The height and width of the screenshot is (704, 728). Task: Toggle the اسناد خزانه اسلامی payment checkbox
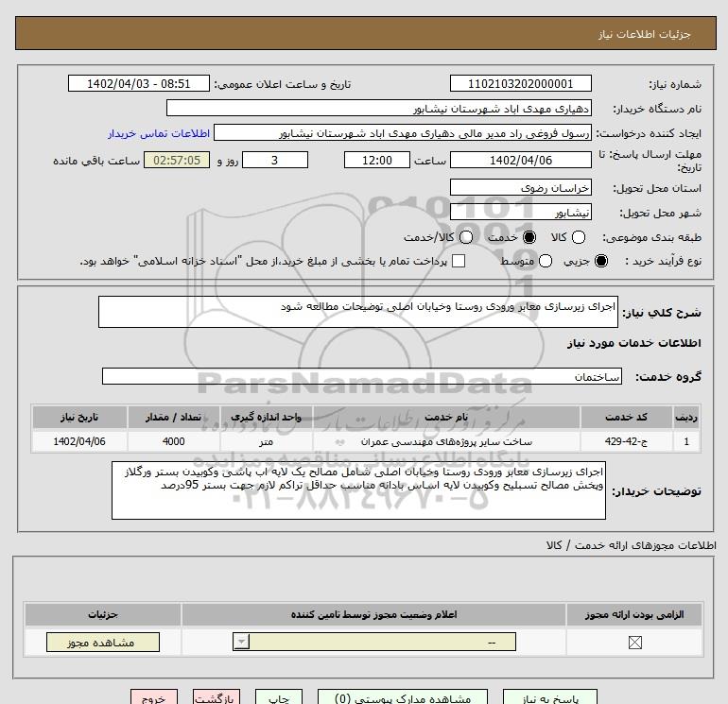tap(459, 261)
